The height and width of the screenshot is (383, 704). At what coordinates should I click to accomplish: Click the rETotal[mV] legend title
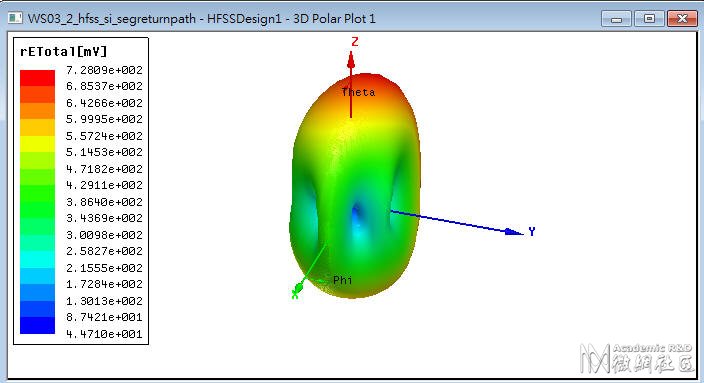pos(63,52)
